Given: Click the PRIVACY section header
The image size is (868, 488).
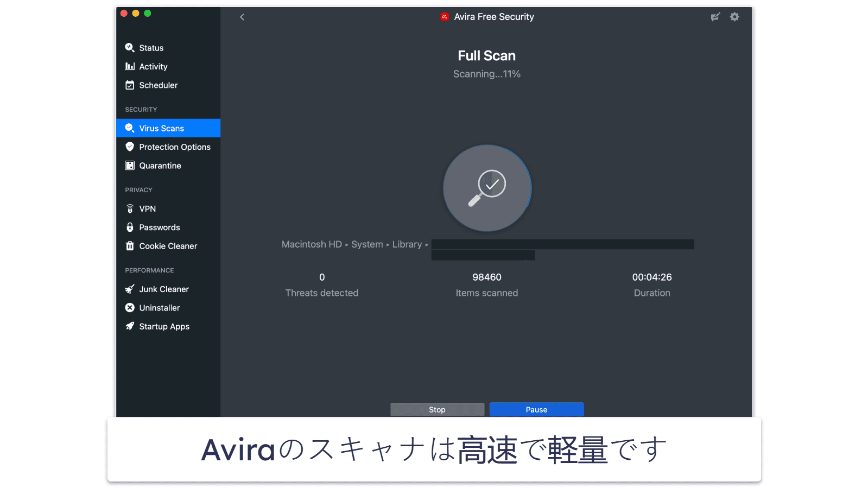Looking at the screenshot, I should click(139, 190).
